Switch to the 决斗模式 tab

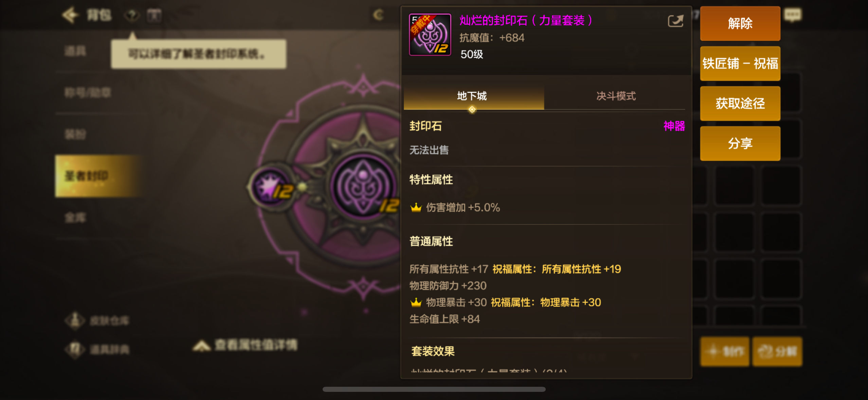(x=616, y=96)
